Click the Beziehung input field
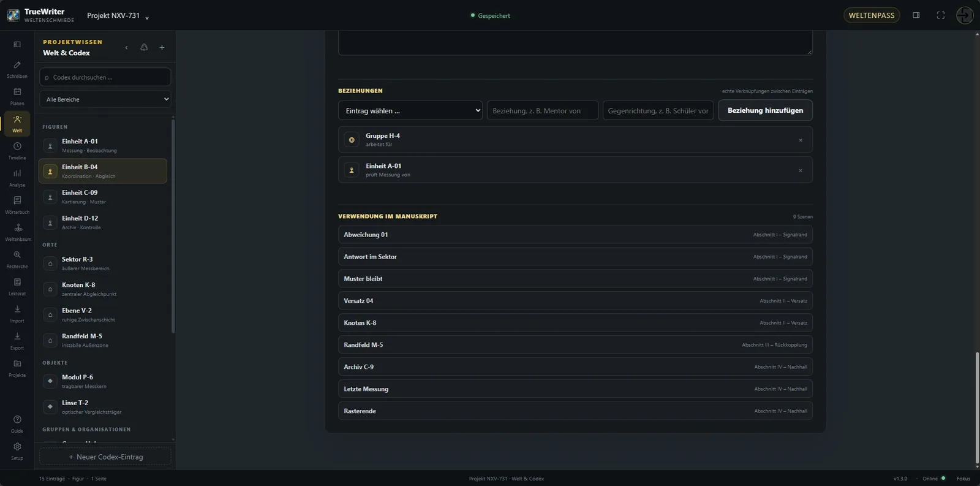The image size is (980, 486). [543, 110]
